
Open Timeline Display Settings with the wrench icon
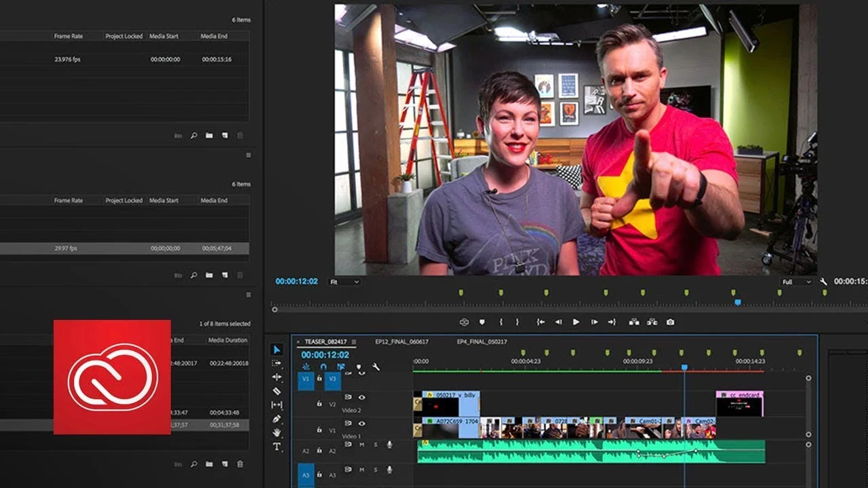376,366
